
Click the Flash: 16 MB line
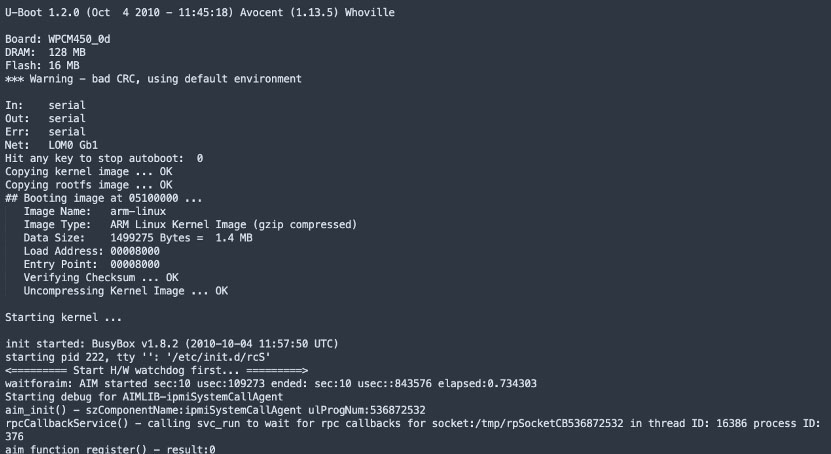pos(42,66)
